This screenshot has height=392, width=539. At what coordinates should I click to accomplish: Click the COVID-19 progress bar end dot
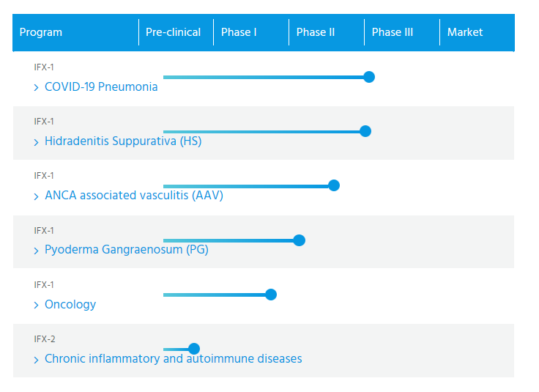coord(369,77)
